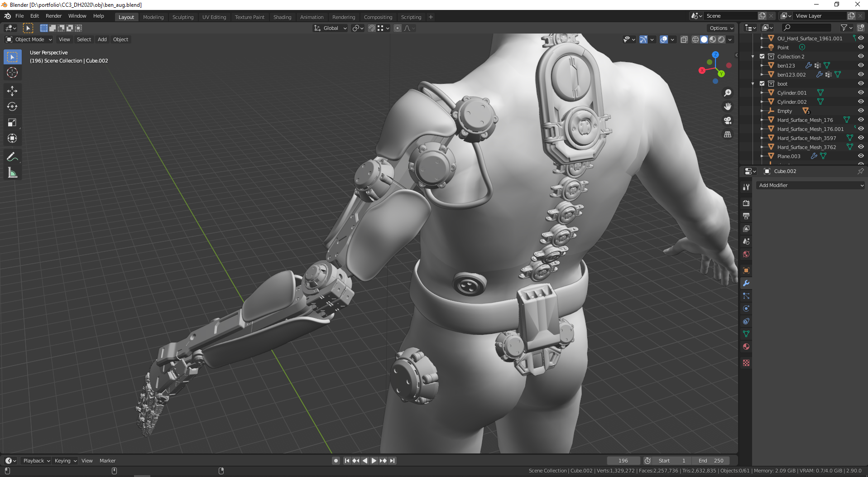Toggle snapping magnet

pos(372,28)
